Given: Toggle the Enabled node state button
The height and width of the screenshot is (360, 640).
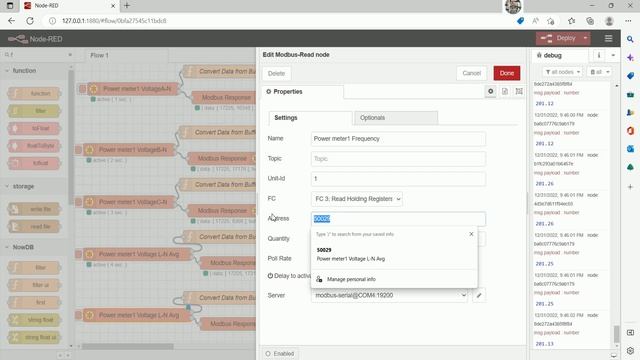Looking at the screenshot, I should pos(280,353).
